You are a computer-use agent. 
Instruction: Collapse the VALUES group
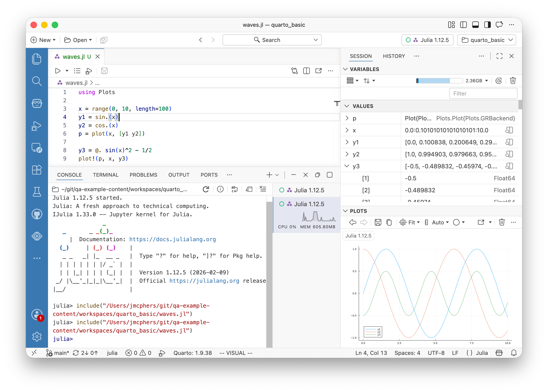347,106
